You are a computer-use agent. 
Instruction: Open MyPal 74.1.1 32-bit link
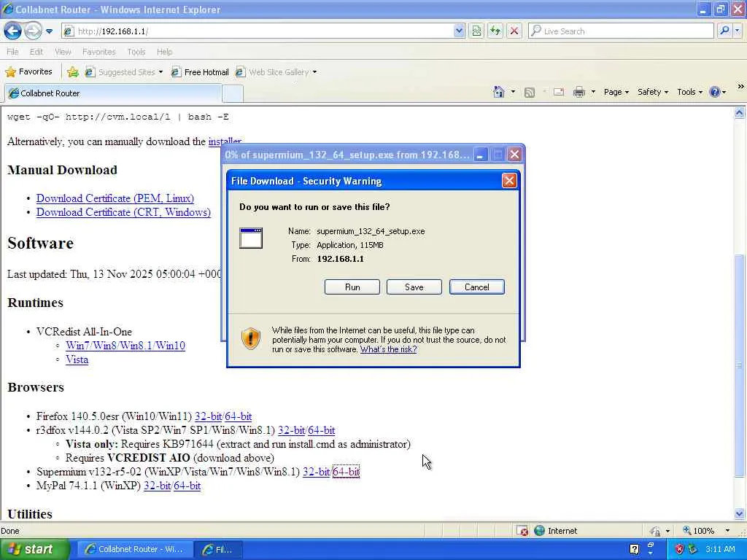click(158, 486)
